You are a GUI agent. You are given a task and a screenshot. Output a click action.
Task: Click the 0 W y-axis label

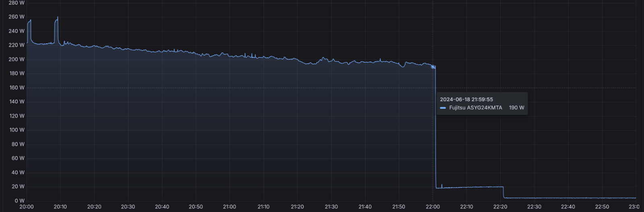(20, 201)
